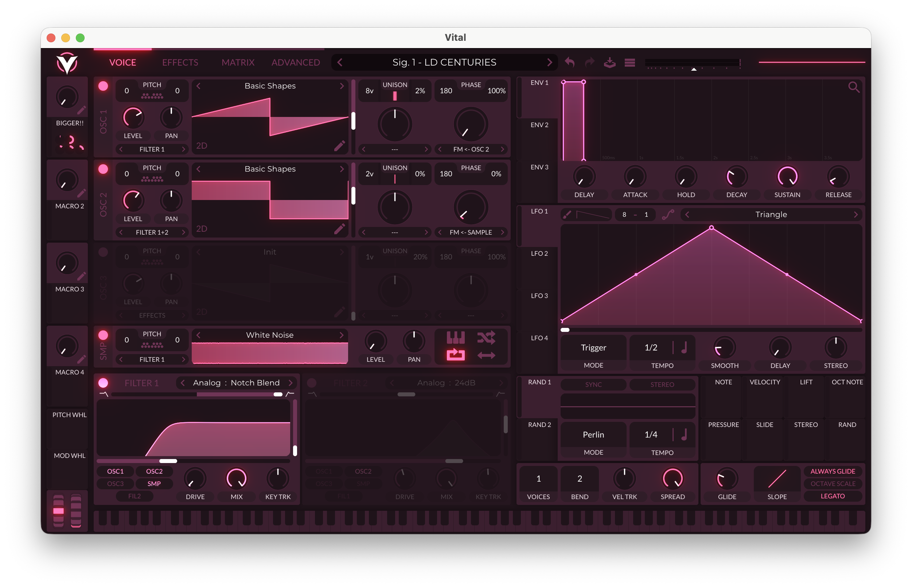Viewport: 912px width, 588px height.
Task: Open OSC 1 FILTER 1 routing selector
Action: [x=152, y=149]
